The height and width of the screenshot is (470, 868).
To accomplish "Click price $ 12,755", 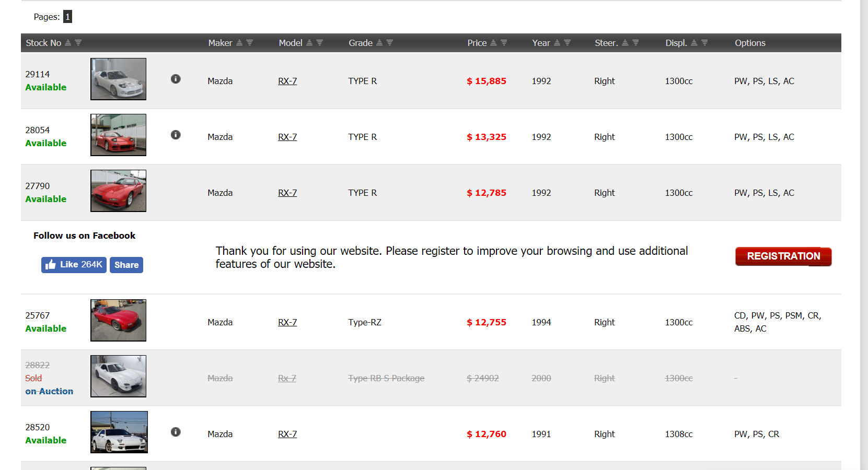I will tap(487, 322).
